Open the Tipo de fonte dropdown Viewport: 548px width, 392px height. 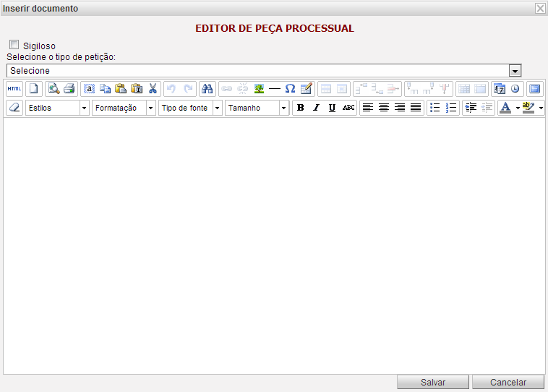point(190,108)
